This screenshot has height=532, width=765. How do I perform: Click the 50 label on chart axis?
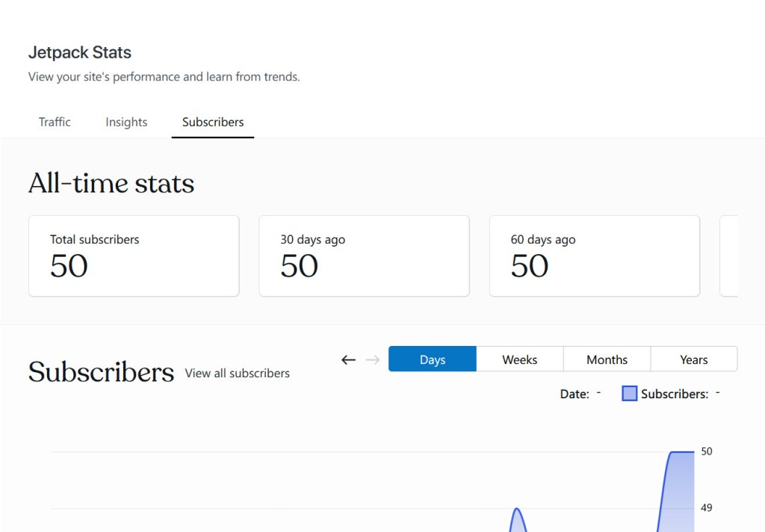707,451
